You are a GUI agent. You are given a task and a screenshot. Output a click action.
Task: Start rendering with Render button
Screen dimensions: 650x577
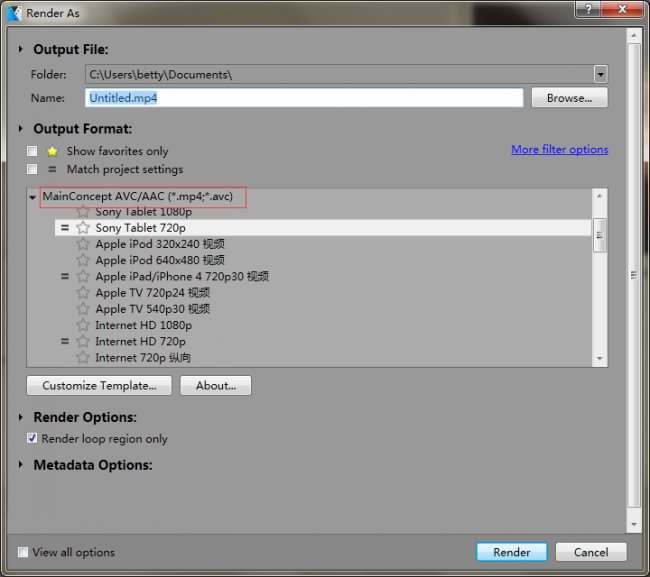[x=512, y=552]
